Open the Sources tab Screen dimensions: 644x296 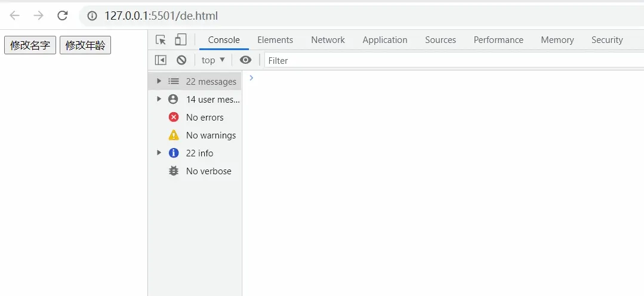click(440, 40)
